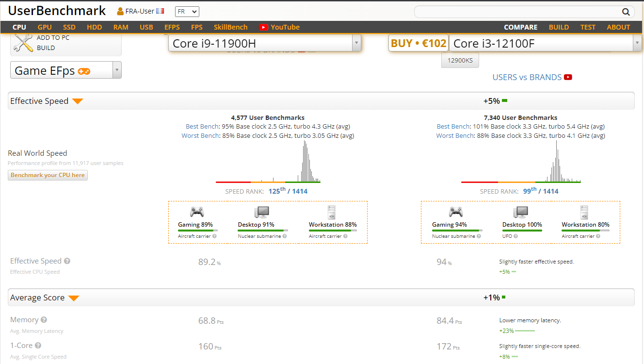The width and height of the screenshot is (644, 364).
Task: Click the BUY €102 button
Action: point(419,44)
